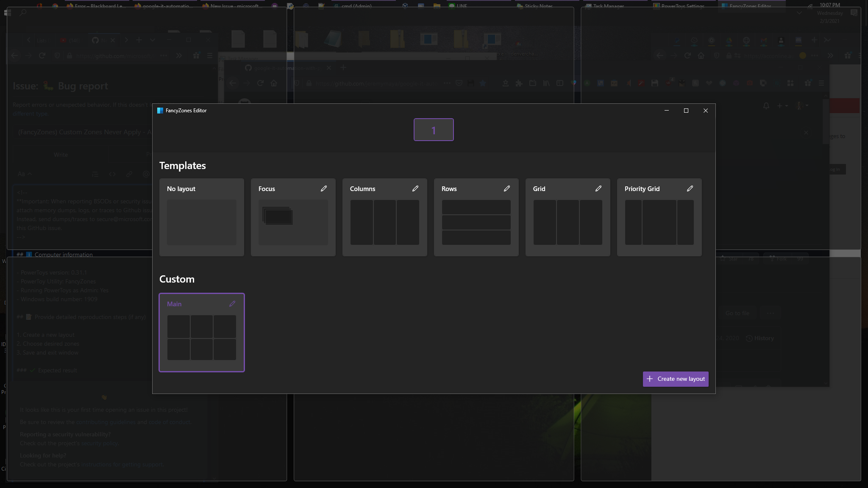Choose the Rows layout preview
Viewport: 868px width, 488px height.
(476, 222)
